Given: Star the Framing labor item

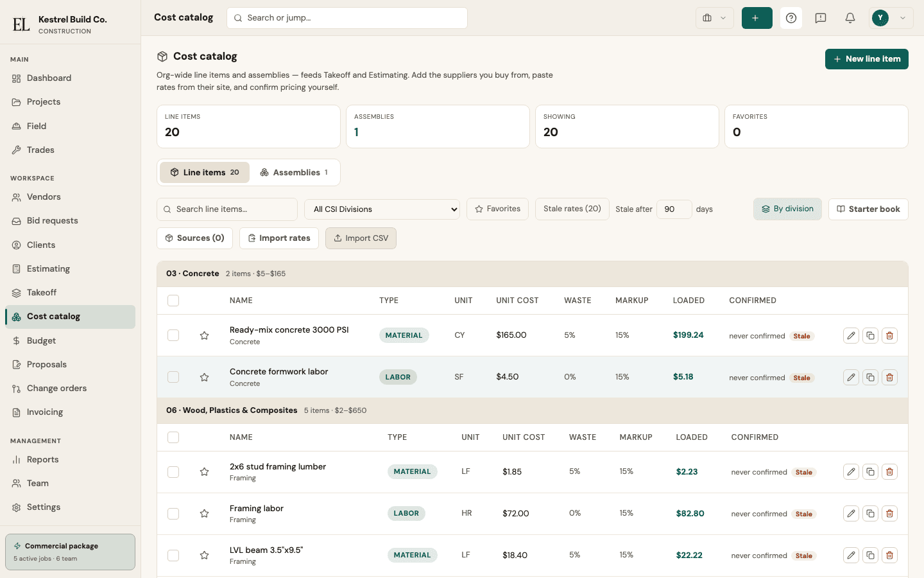Looking at the screenshot, I should coord(204,514).
